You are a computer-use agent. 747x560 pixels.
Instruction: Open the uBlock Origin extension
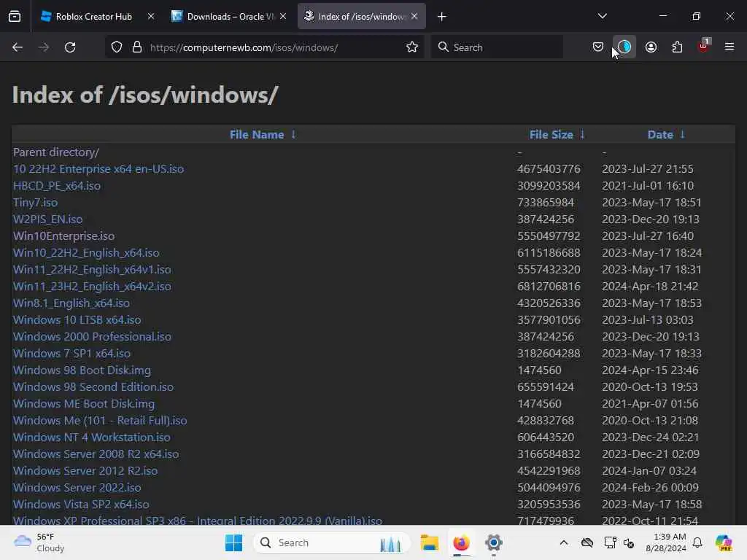704,46
